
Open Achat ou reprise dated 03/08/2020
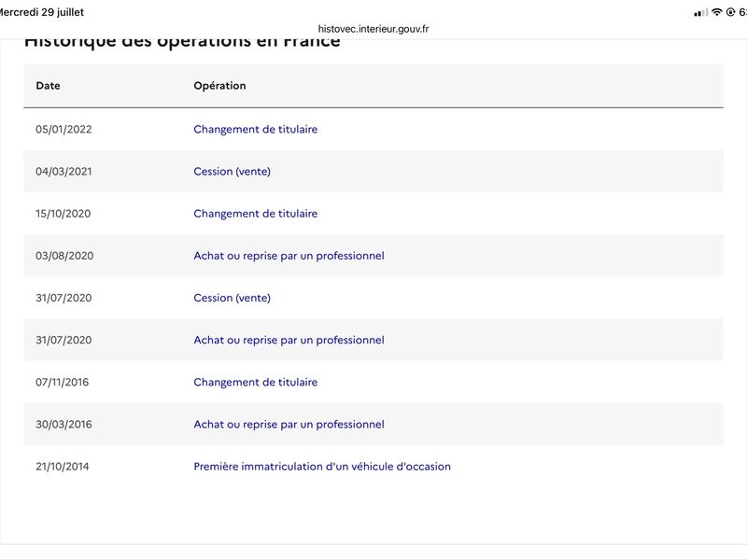[289, 256]
